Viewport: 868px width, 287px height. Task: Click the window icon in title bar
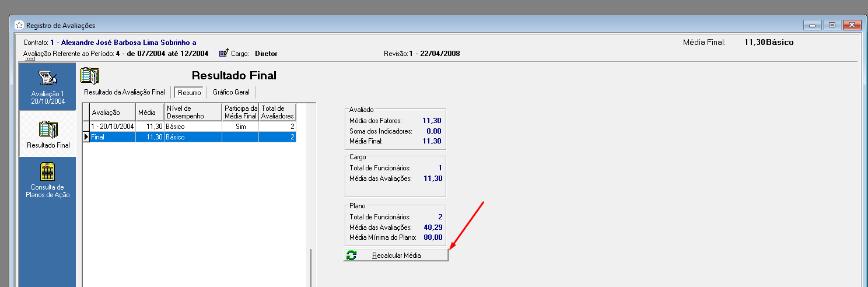pos(19,25)
